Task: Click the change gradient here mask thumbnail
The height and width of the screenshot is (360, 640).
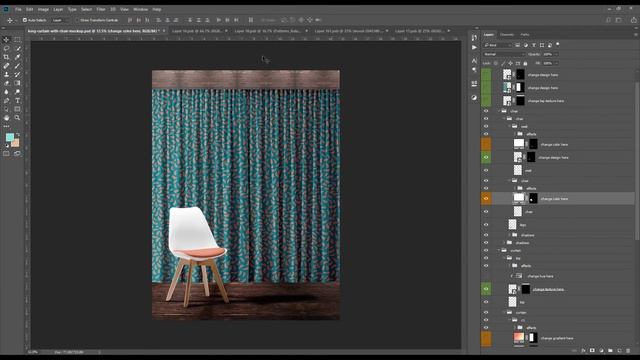Action: point(533,338)
